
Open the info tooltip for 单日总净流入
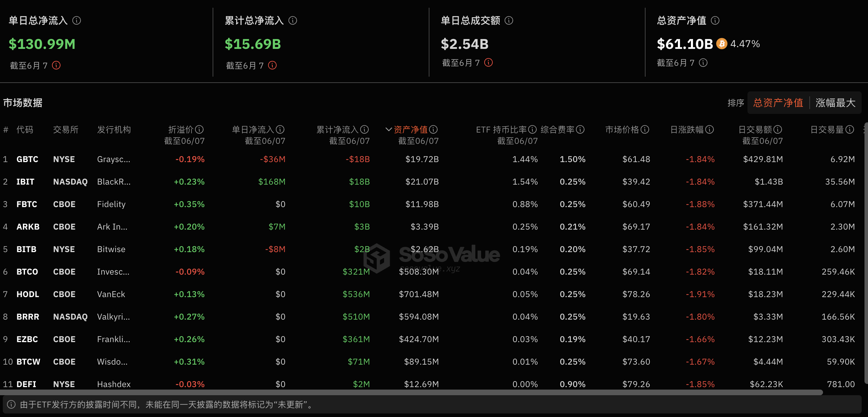77,20
